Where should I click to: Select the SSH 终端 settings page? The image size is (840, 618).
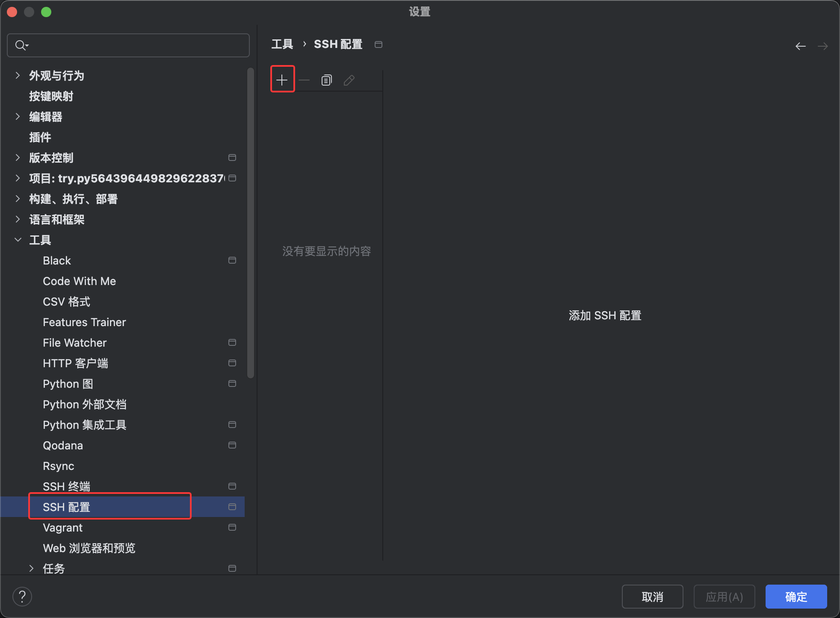66,486
